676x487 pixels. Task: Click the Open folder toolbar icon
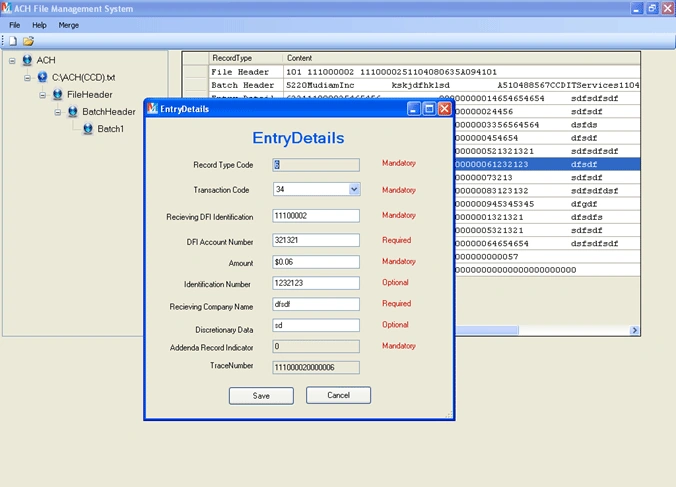[x=28, y=41]
